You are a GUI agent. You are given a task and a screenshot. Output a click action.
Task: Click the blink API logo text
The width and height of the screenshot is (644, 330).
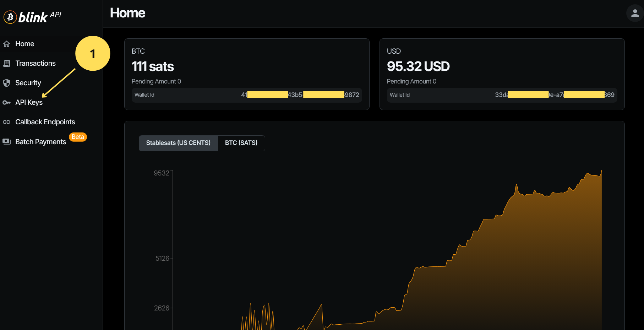pyautogui.click(x=40, y=17)
